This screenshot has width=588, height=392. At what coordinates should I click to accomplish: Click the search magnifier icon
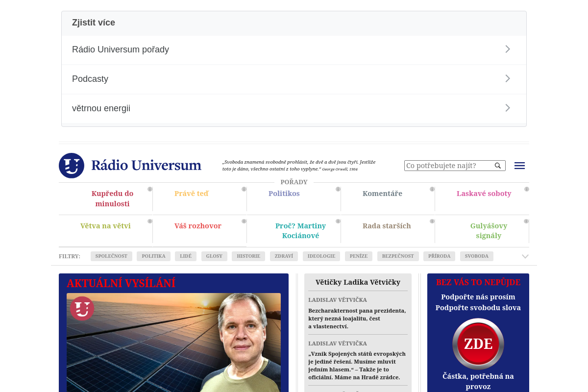[498, 166]
